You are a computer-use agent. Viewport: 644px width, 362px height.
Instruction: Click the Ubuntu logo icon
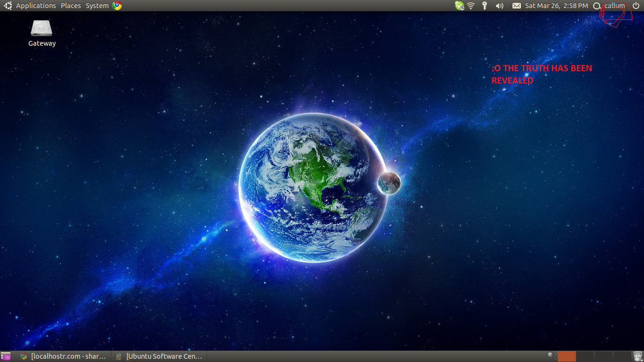(x=8, y=6)
